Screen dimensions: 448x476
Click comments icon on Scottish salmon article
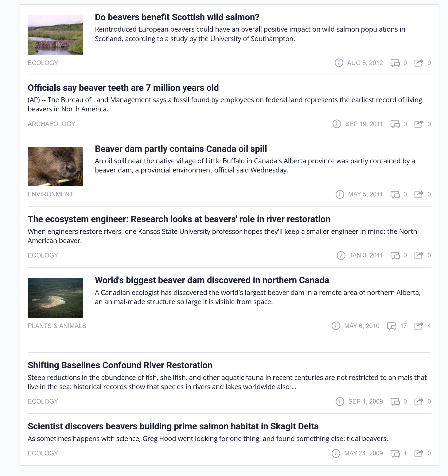395,63
